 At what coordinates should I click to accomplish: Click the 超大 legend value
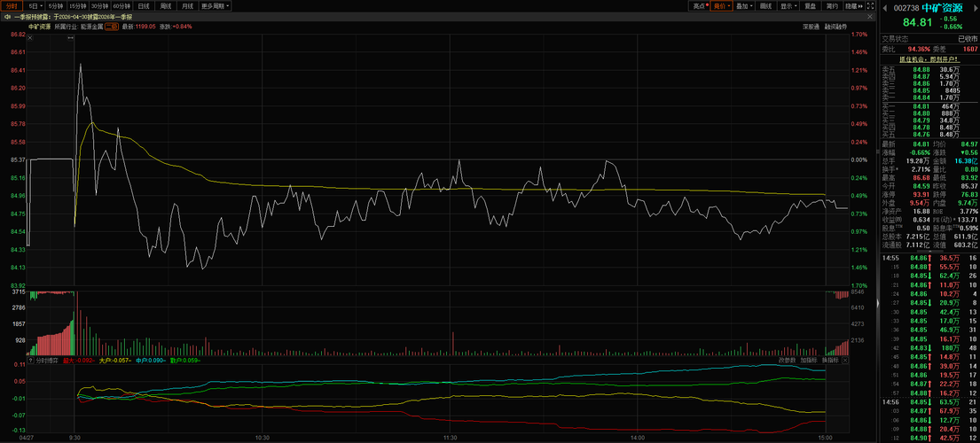pyautogui.click(x=79, y=360)
